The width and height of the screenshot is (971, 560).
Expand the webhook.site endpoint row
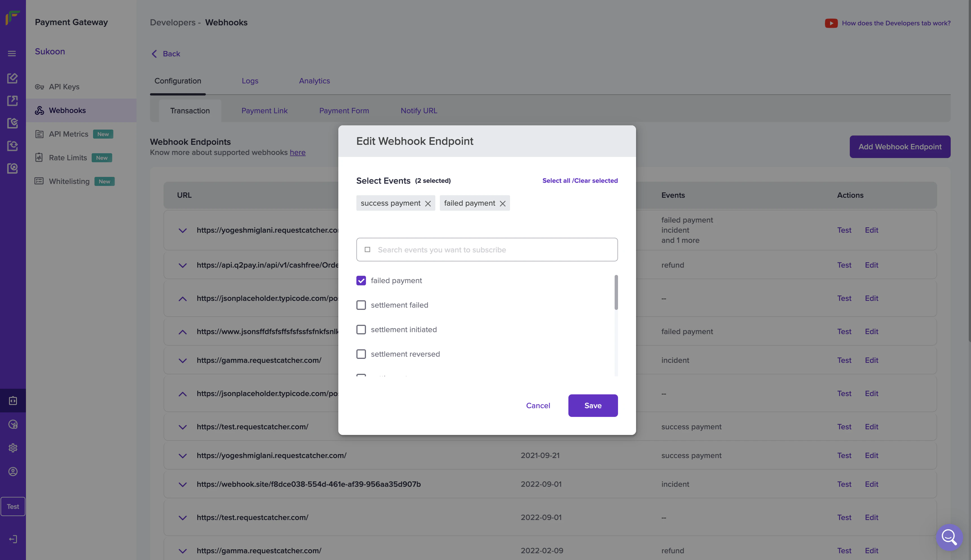tap(182, 484)
